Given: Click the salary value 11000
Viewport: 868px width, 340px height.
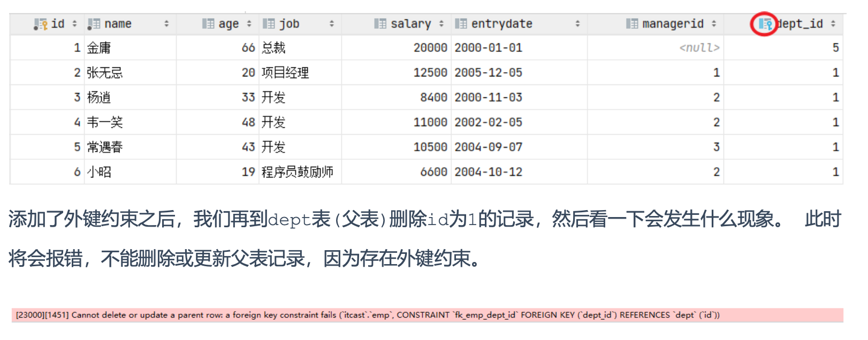Looking at the screenshot, I should (430, 122).
